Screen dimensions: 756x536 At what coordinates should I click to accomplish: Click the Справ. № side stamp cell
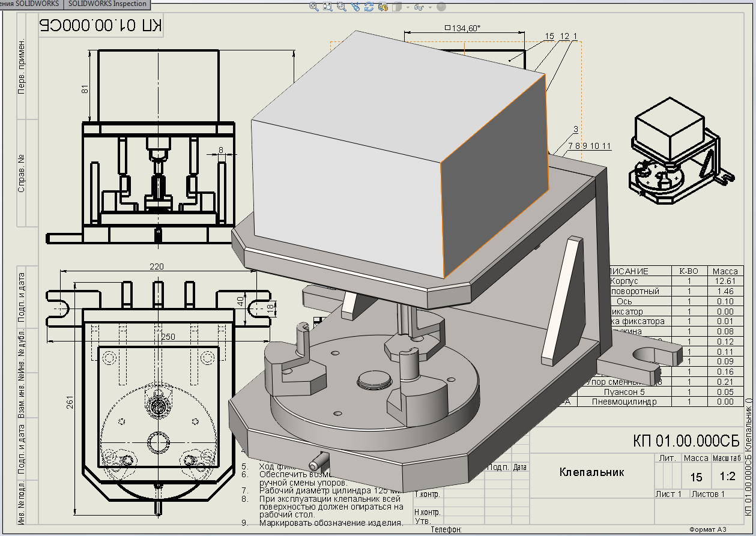point(22,173)
